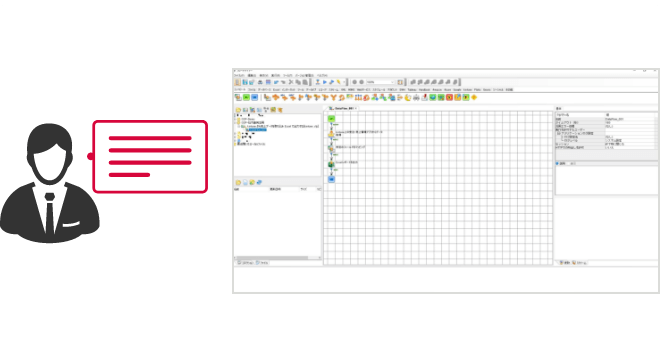Close the DataFlow canvas tab
The image size is (660, 360).
[x=356, y=109]
